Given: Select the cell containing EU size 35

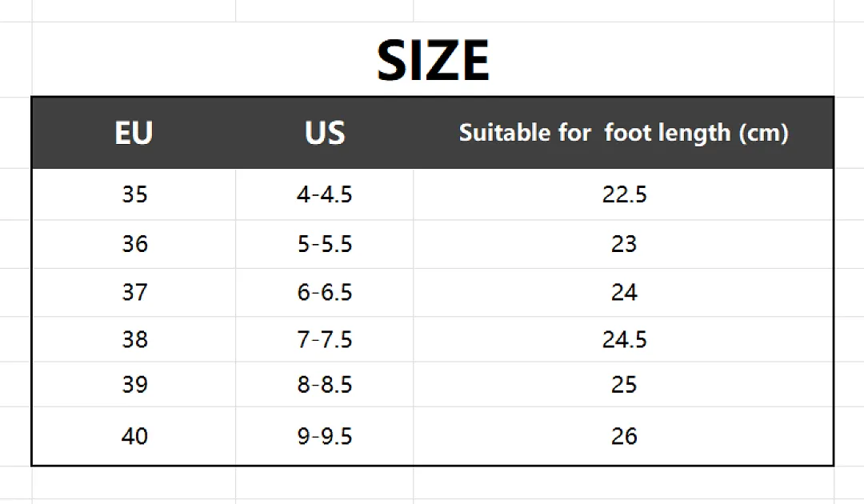Looking at the screenshot, I should click(x=134, y=194).
